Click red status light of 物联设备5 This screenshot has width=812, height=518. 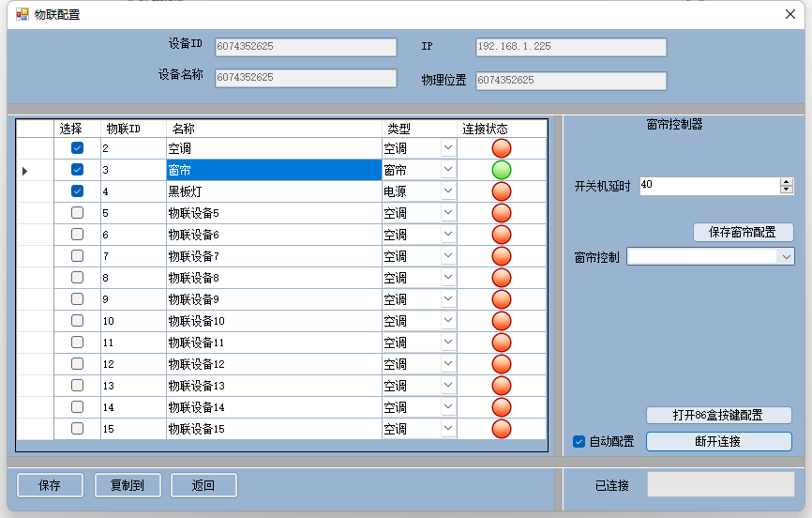[x=502, y=213]
